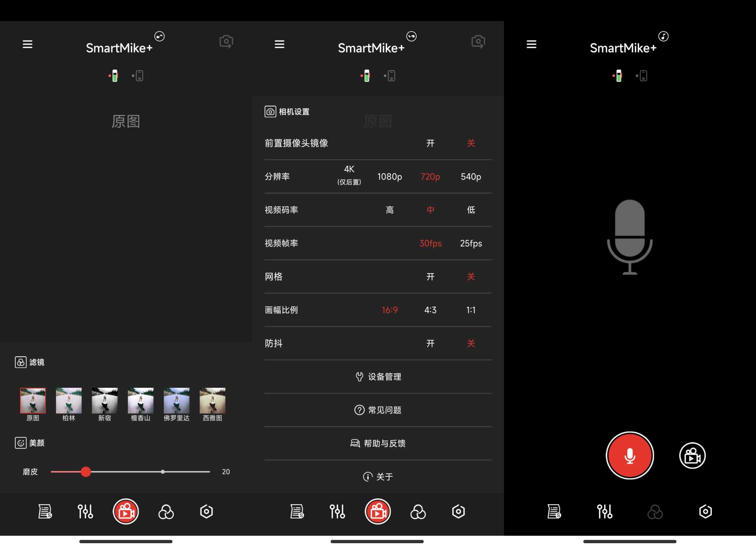Switch to video mode in right screen
Image resolution: width=756 pixels, height=546 pixels.
tap(692, 456)
